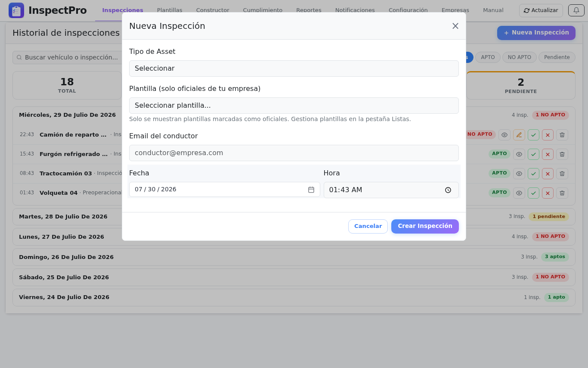Open the calendar picker in Fecha field
588x368 pixels.
[311, 190]
